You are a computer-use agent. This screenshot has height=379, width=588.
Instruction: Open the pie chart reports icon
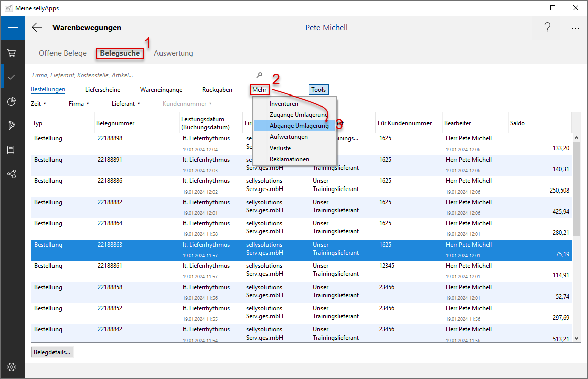point(12,102)
